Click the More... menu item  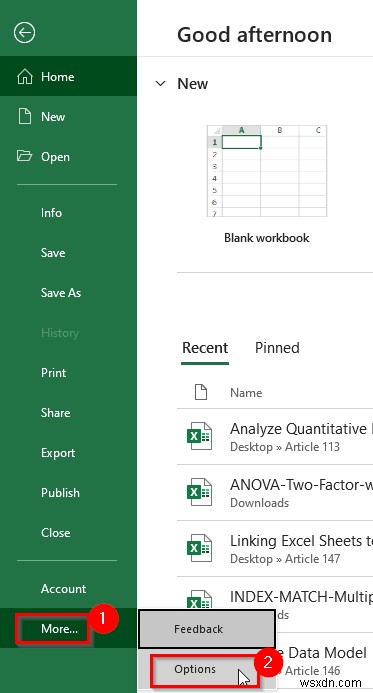click(x=59, y=628)
